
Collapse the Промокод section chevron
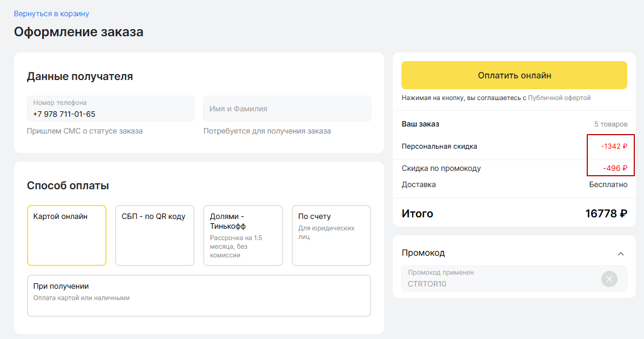click(621, 254)
